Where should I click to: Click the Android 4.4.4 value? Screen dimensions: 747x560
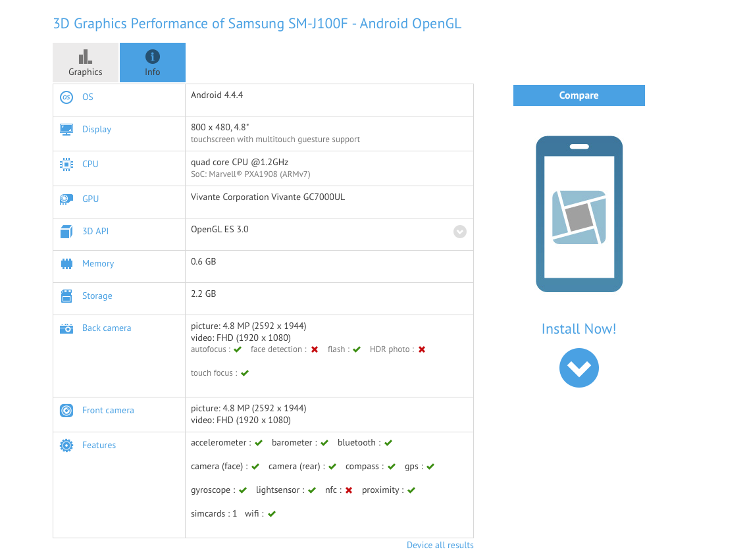pyautogui.click(x=217, y=95)
